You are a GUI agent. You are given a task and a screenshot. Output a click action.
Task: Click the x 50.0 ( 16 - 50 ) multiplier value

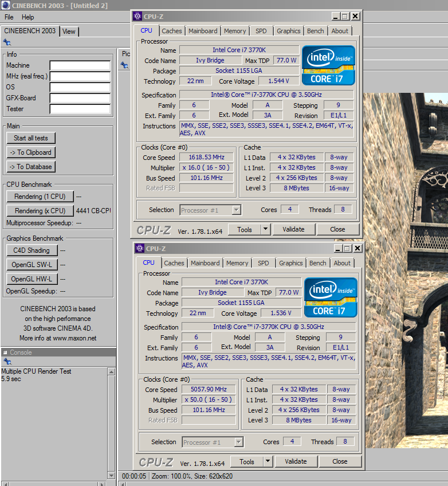click(209, 399)
